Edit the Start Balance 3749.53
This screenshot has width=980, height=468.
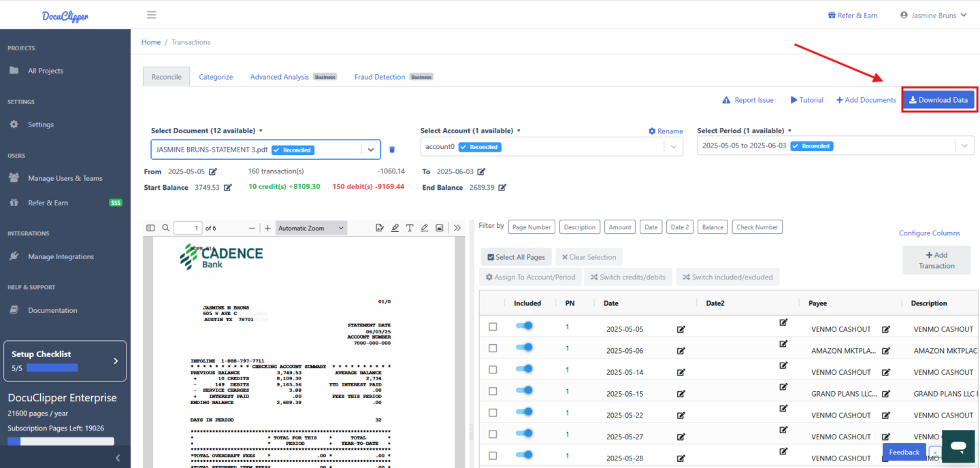(x=228, y=187)
